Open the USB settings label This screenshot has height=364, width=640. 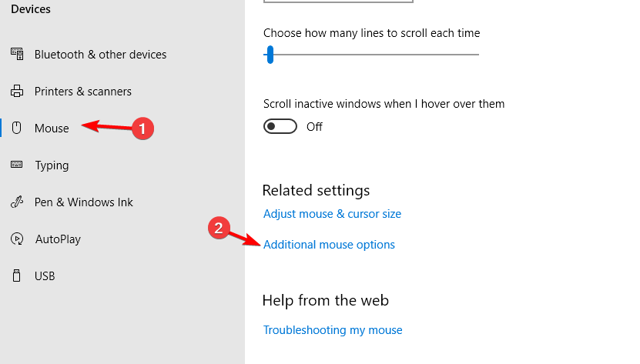click(x=45, y=276)
